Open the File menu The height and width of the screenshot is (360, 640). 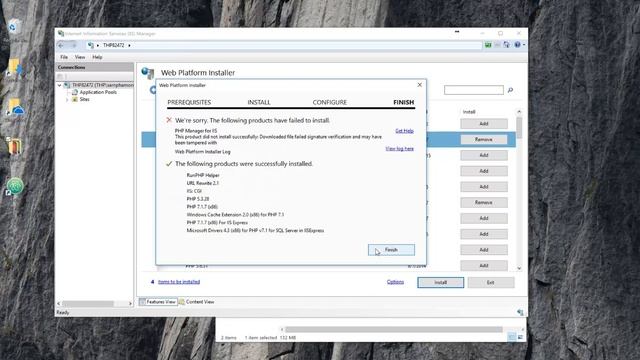pos(64,57)
